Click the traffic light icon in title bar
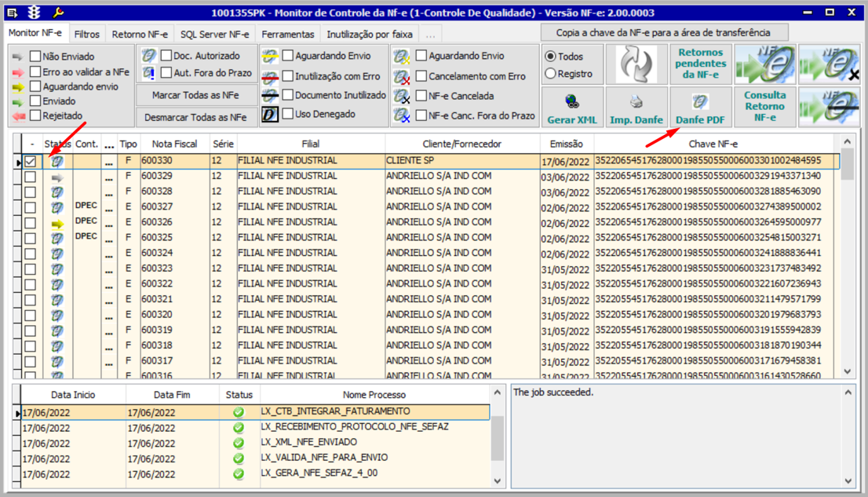Viewport: 868px width, 497px height. [35, 13]
